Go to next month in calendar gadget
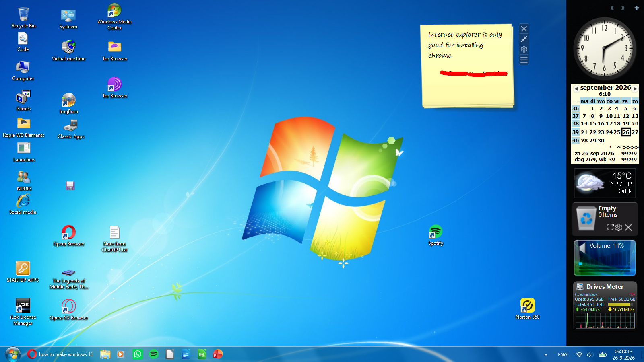 pos(635,88)
